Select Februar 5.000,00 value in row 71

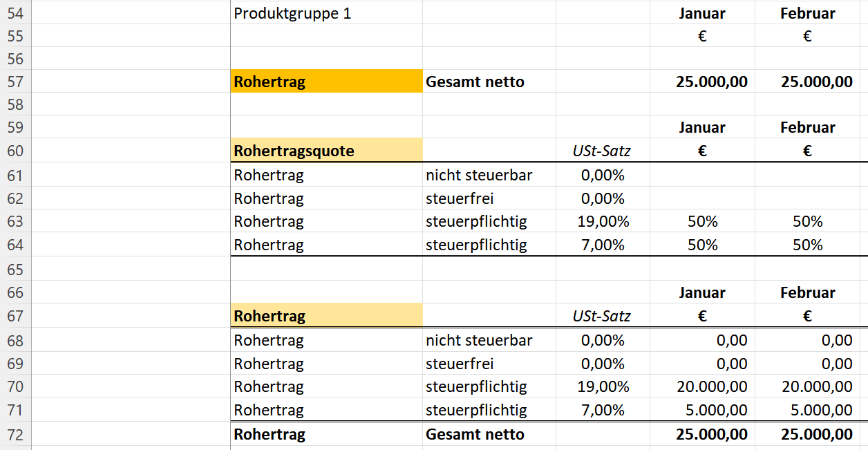[817, 410]
